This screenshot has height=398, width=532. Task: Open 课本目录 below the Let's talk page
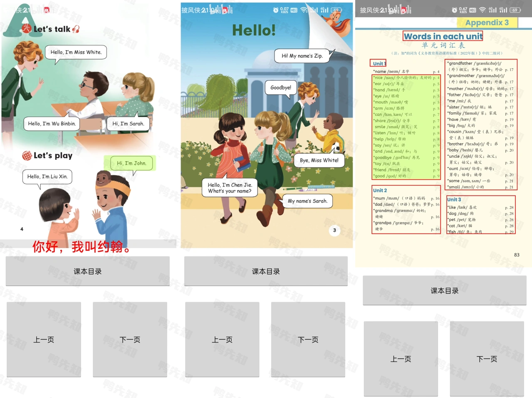[x=88, y=271]
